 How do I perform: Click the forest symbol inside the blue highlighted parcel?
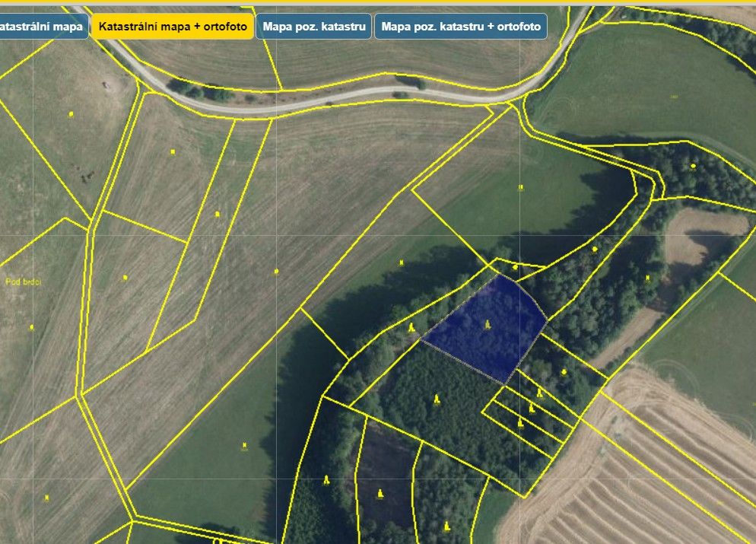click(488, 325)
